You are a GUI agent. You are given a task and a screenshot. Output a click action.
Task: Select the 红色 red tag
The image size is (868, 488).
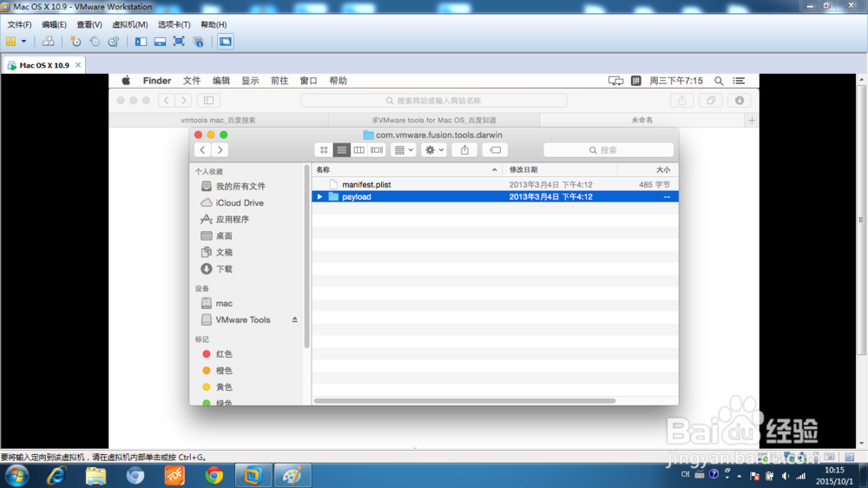[224, 354]
